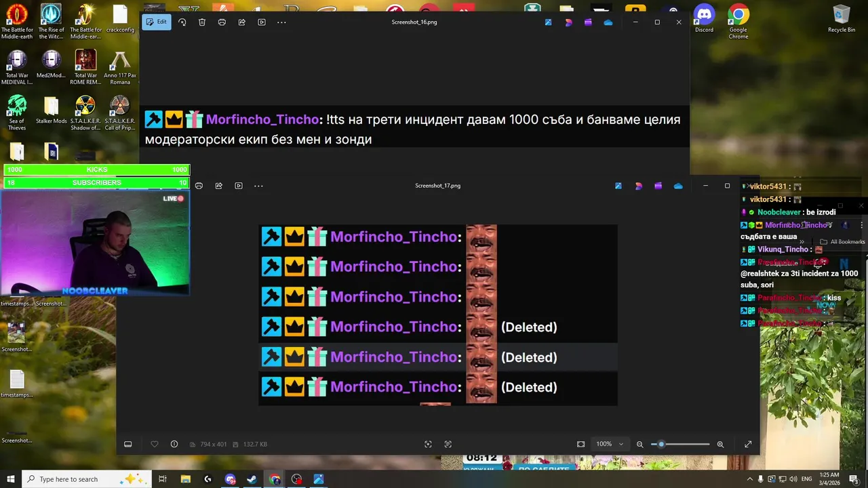Click the LIVE badge on the webcam overlay

174,199
